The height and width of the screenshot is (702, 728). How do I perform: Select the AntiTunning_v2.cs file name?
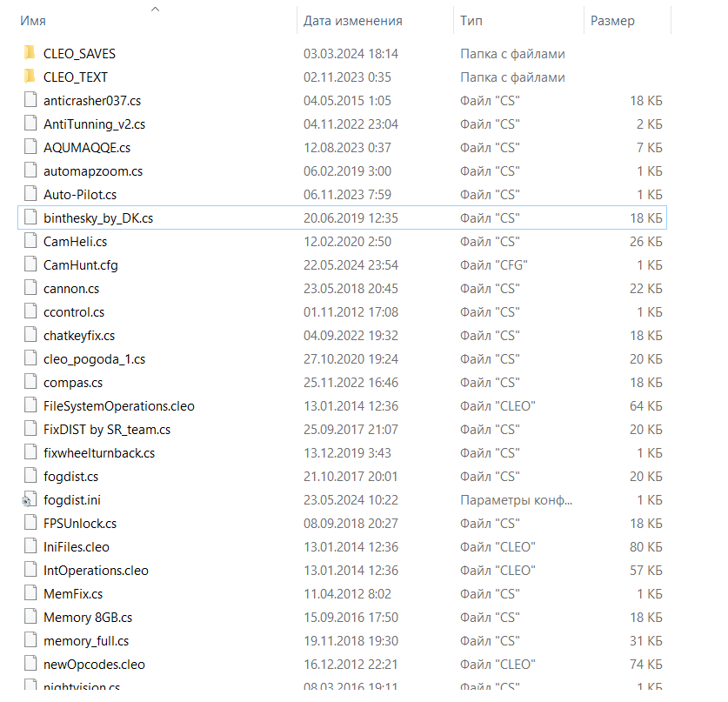[94, 124]
